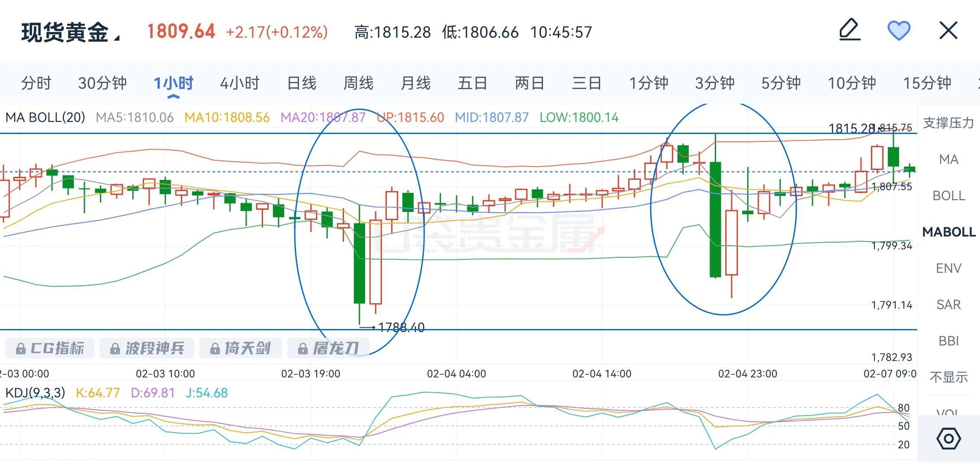Image resolution: width=980 pixels, height=467 pixels.
Task: Select BOLL overlay indicator
Action: coord(948,196)
